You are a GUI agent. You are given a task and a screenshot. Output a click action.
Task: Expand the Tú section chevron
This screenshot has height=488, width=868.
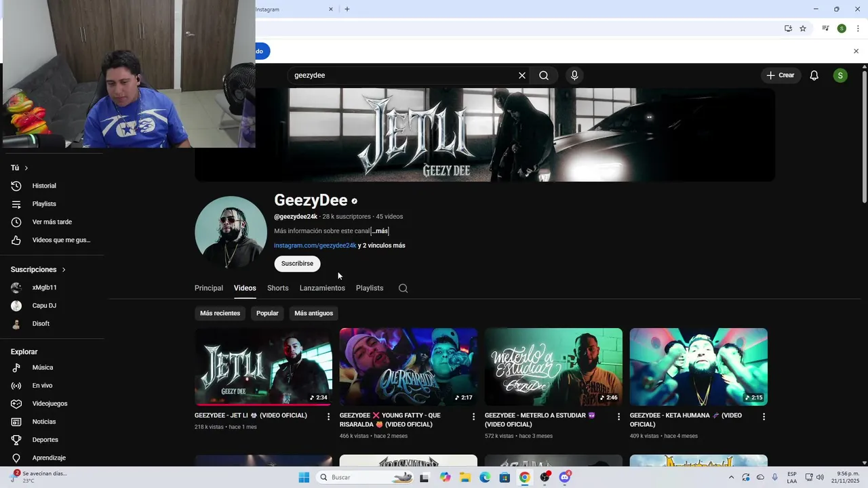pyautogui.click(x=26, y=168)
